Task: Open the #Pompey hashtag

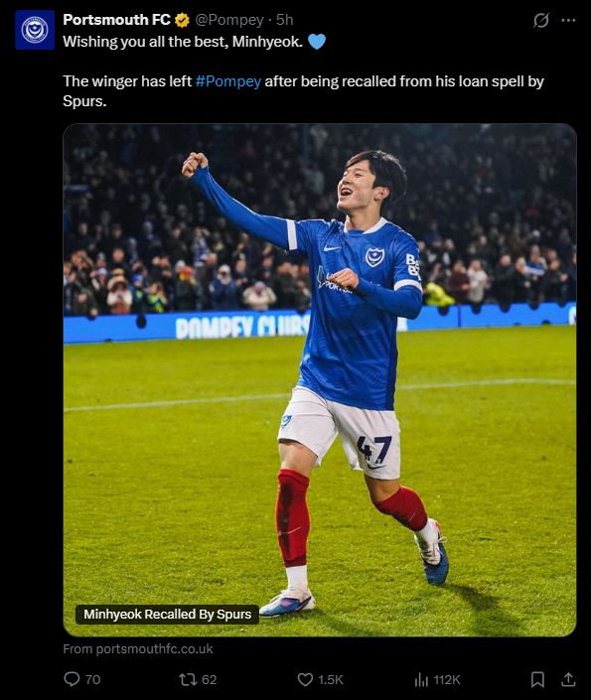Action: 227,81
